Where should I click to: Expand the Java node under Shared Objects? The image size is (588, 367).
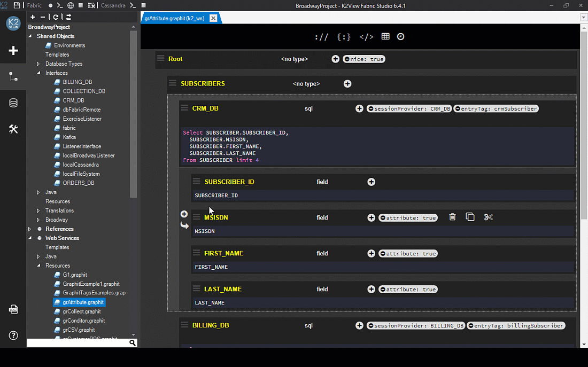(x=38, y=192)
